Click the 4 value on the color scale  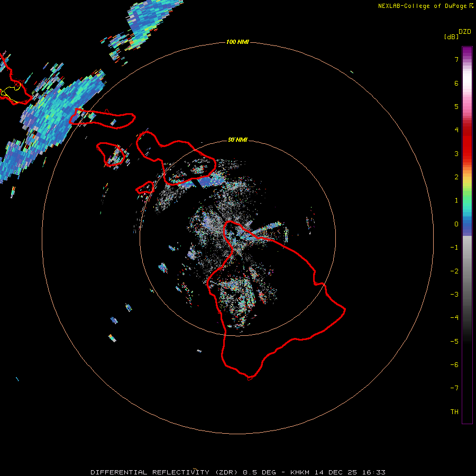456,130
